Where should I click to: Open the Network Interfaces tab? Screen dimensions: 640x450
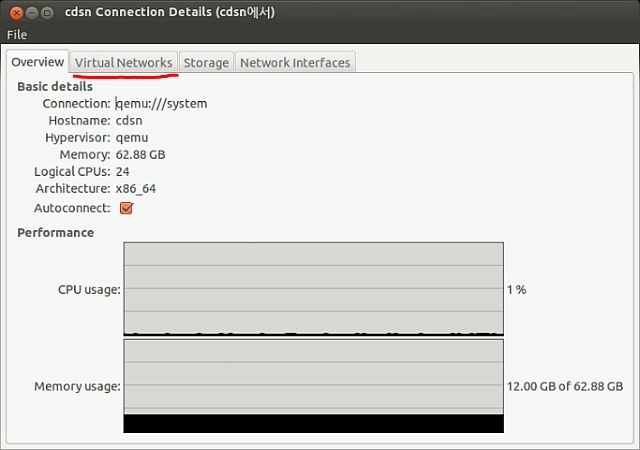295,62
